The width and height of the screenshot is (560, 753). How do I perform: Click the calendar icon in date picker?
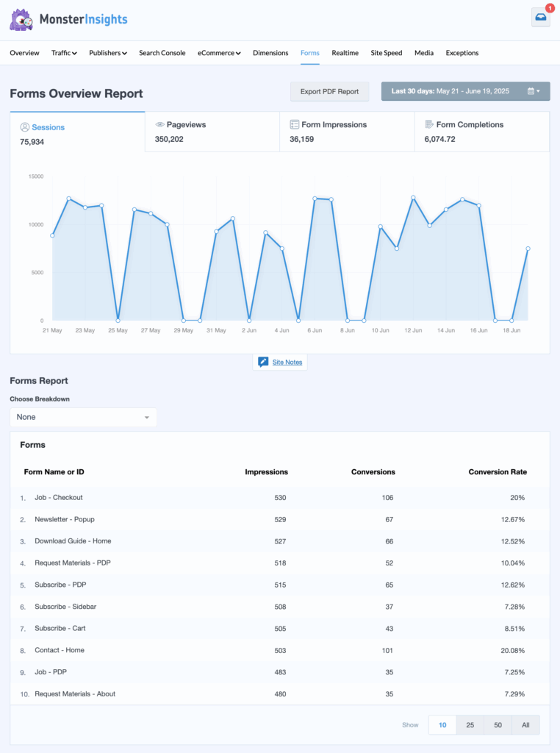pyautogui.click(x=531, y=92)
